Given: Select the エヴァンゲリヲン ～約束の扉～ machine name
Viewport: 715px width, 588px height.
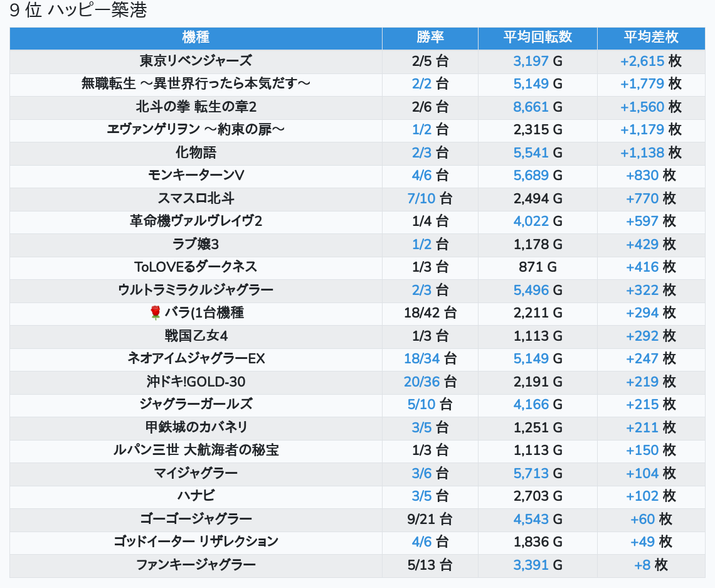Looking at the screenshot, I should point(196,129).
